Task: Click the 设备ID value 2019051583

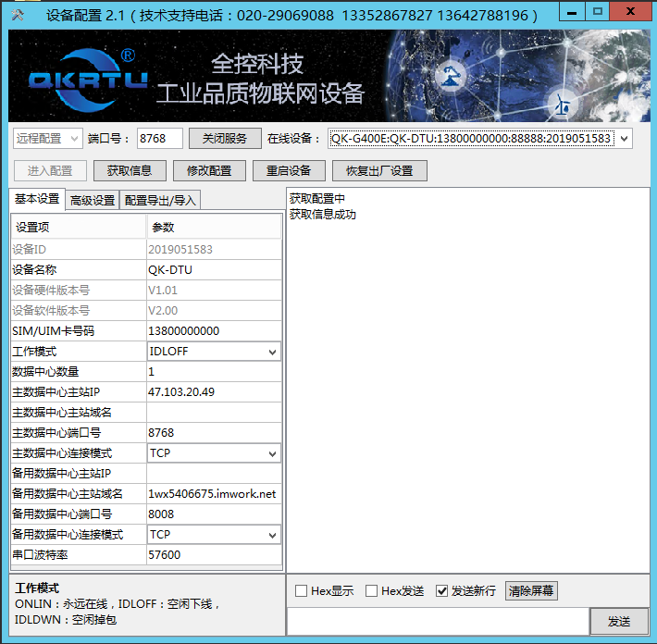Action: [x=214, y=250]
